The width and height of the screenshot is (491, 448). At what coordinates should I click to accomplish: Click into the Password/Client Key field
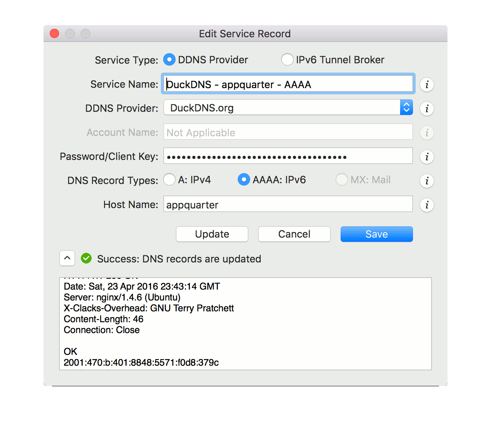click(x=288, y=156)
